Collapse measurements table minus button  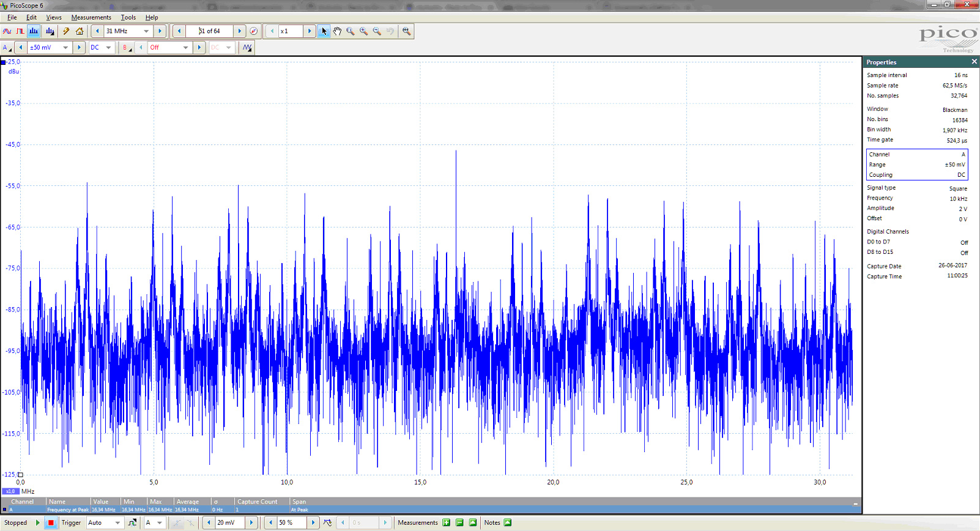click(855, 503)
